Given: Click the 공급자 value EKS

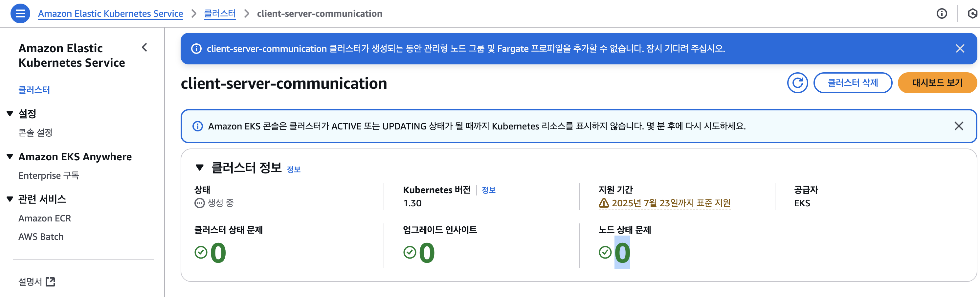Looking at the screenshot, I should pos(802,203).
